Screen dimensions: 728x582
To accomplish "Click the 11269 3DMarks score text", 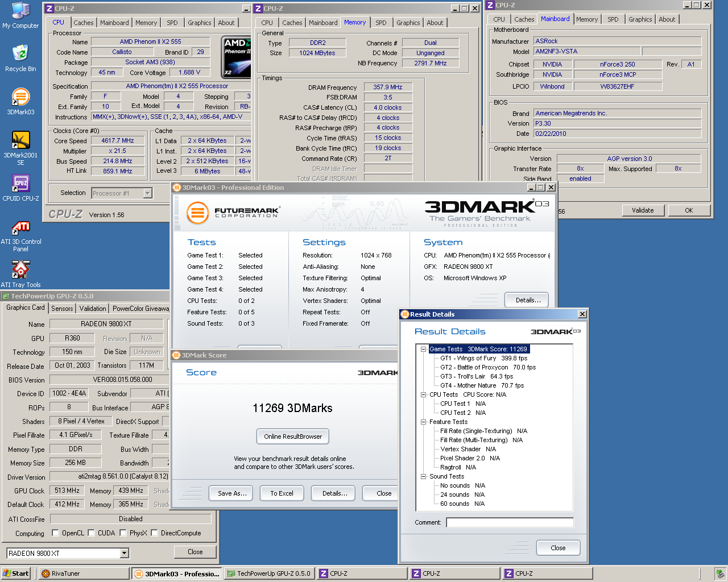I will point(292,408).
